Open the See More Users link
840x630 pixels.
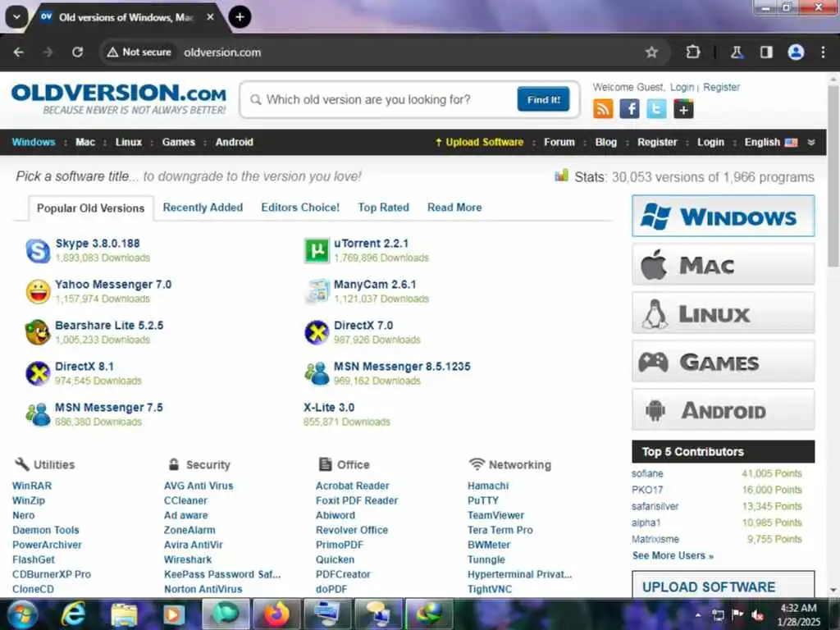pyautogui.click(x=673, y=555)
